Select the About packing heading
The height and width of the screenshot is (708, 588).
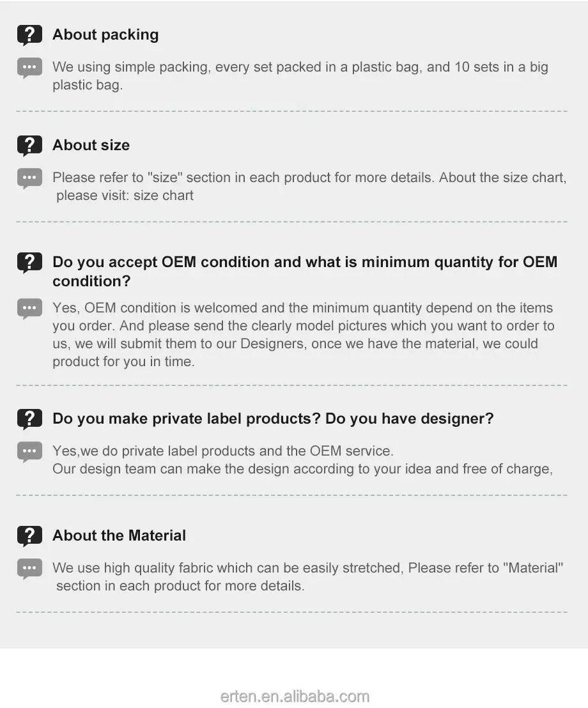pos(105,35)
